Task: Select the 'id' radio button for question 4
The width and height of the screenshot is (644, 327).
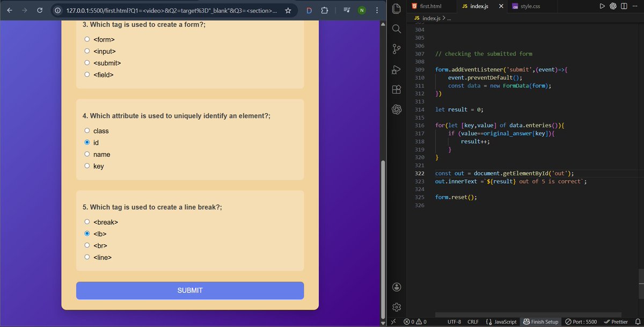Action: (86, 142)
